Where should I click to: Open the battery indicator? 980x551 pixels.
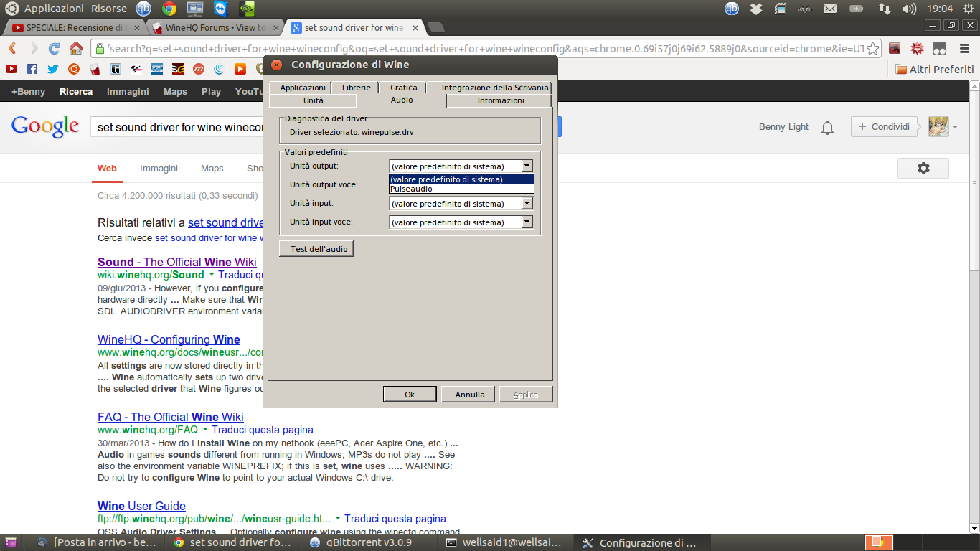tap(856, 9)
